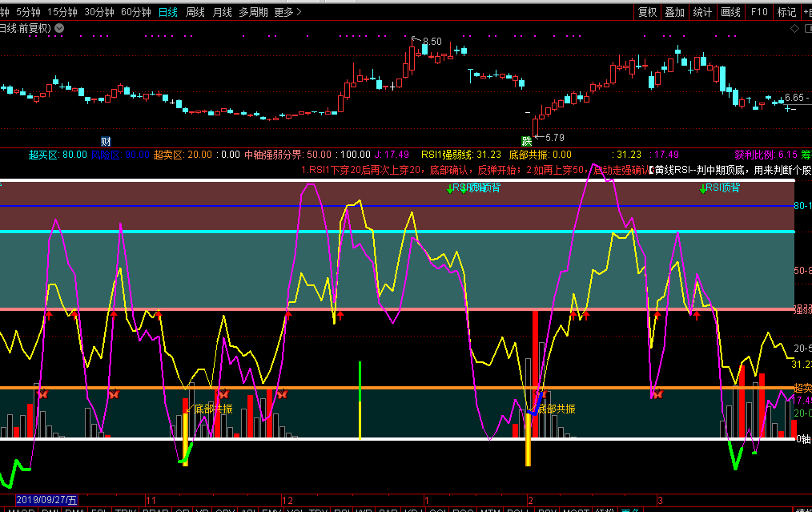812x512 pixels.
Task: Click the plus-grid icon beside 标记
Action: click(806, 12)
